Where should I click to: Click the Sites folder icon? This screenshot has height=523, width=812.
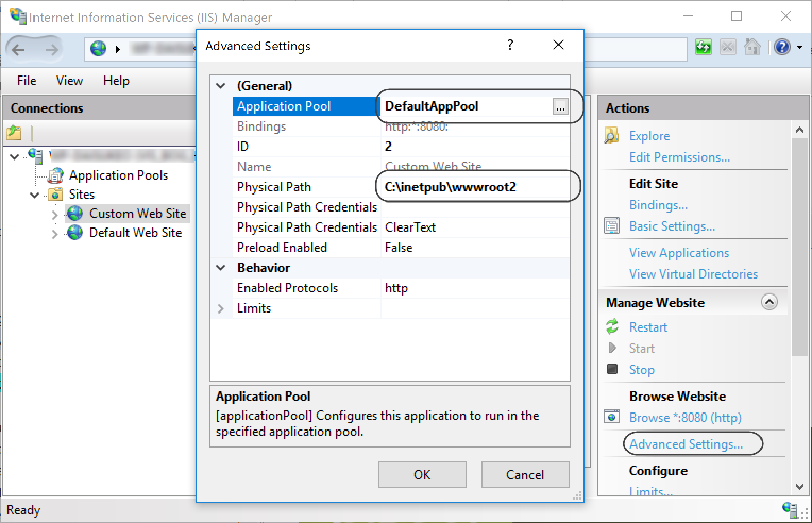(56, 195)
